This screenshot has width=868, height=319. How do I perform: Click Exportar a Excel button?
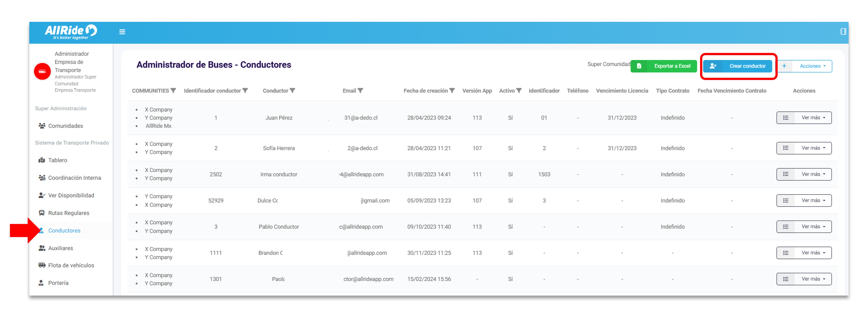664,66
